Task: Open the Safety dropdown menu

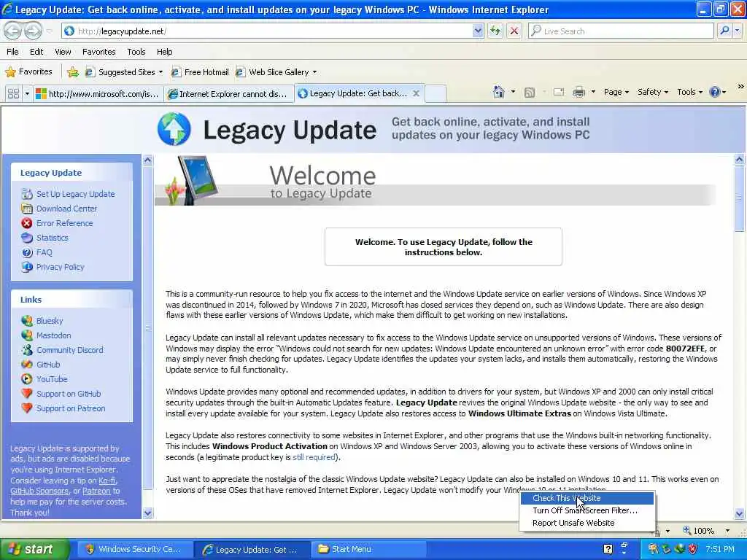Action: 653,92
